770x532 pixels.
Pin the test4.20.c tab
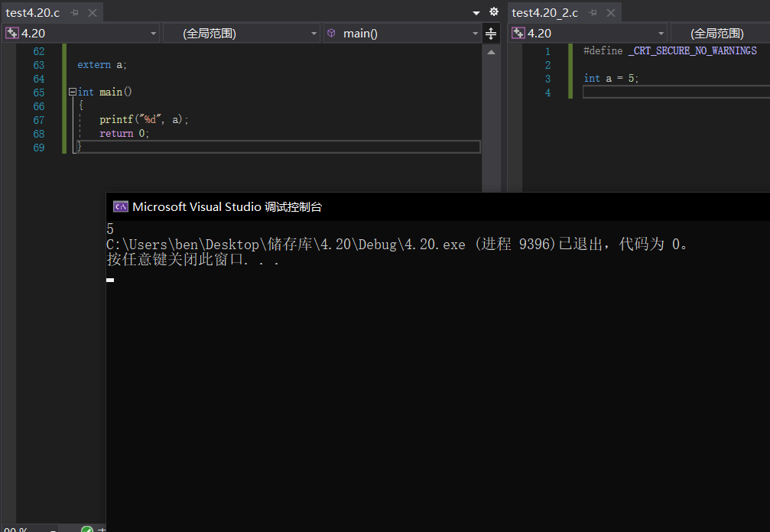[x=75, y=13]
